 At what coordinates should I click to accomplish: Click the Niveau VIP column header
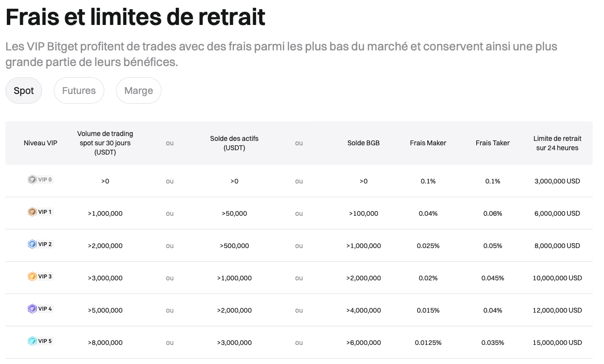[41, 143]
